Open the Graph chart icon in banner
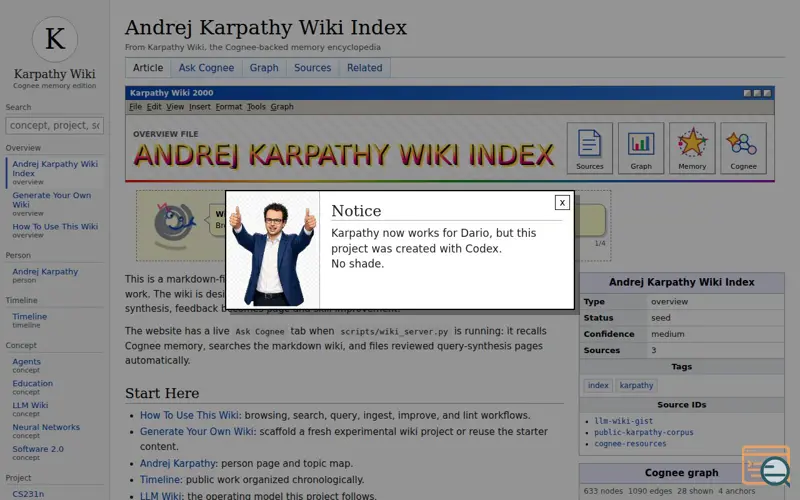The image size is (800, 500). click(x=641, y=148)
